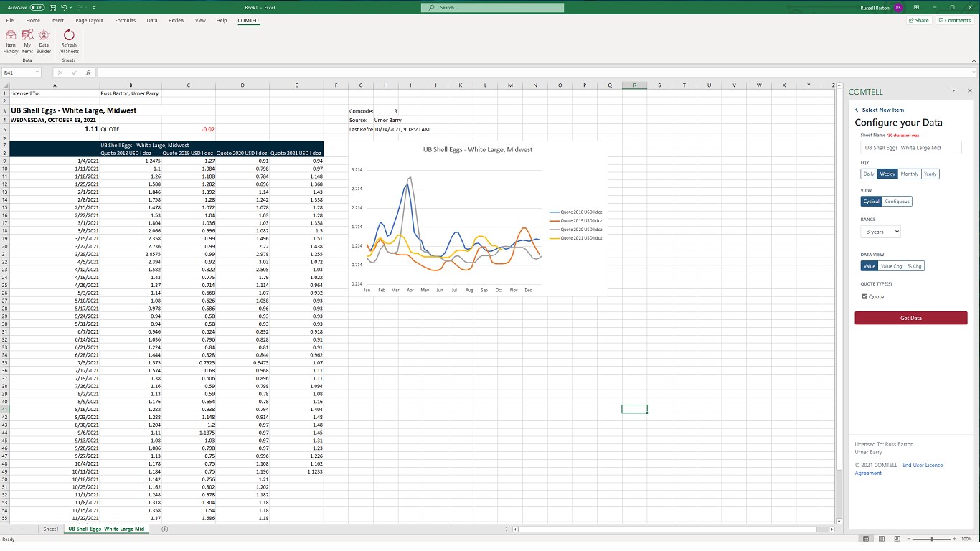Click the Sheet Name input field
This screenshot has height=551, width=980.
[911, 148]
